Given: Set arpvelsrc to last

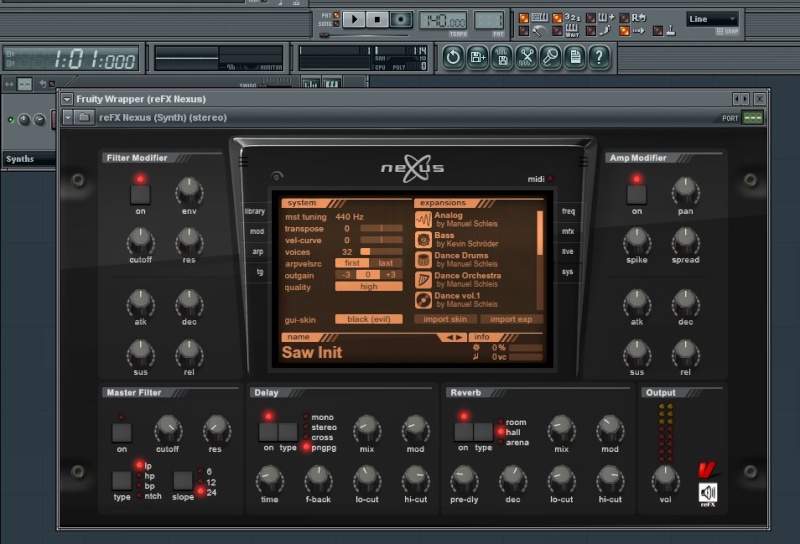Looking at the screenshot, I should 386,263.
